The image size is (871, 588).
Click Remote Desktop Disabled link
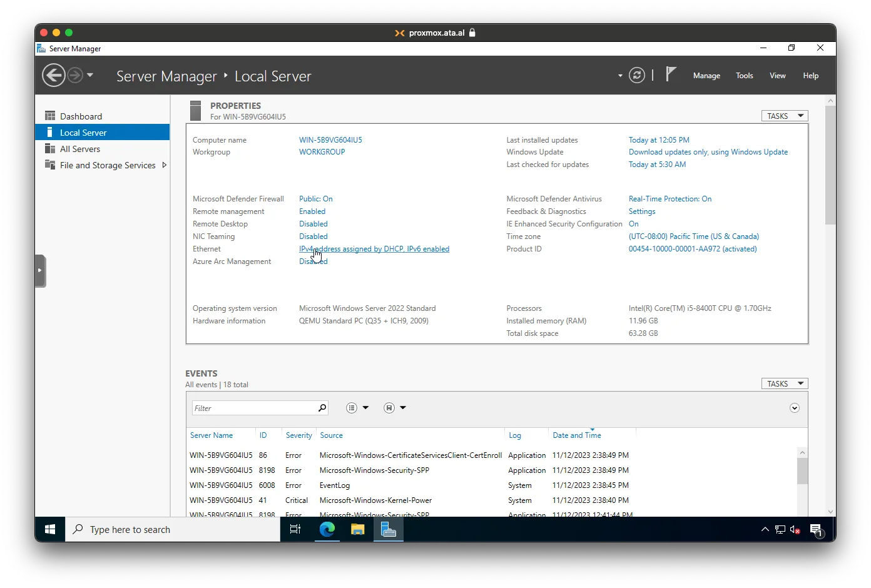point(313,224)
